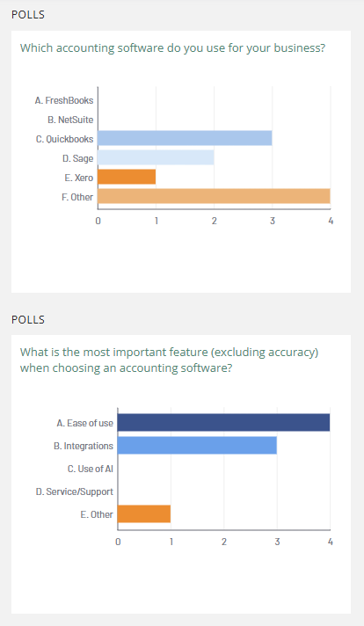Click the 'D. Sage' label
Image resolution: width=364 pixels, height=626 pixels.
[x=78, y=158]
